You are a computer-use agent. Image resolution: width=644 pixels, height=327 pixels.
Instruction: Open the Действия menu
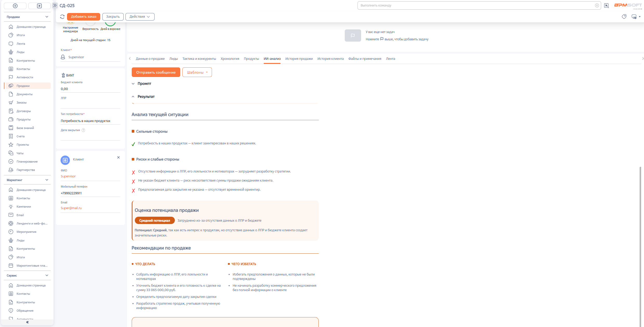[x=140, y=16]
